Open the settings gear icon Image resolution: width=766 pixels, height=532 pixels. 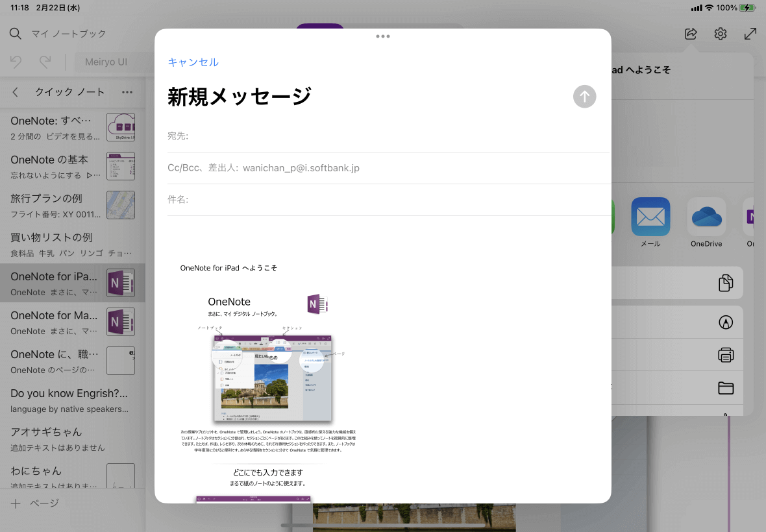721,34
